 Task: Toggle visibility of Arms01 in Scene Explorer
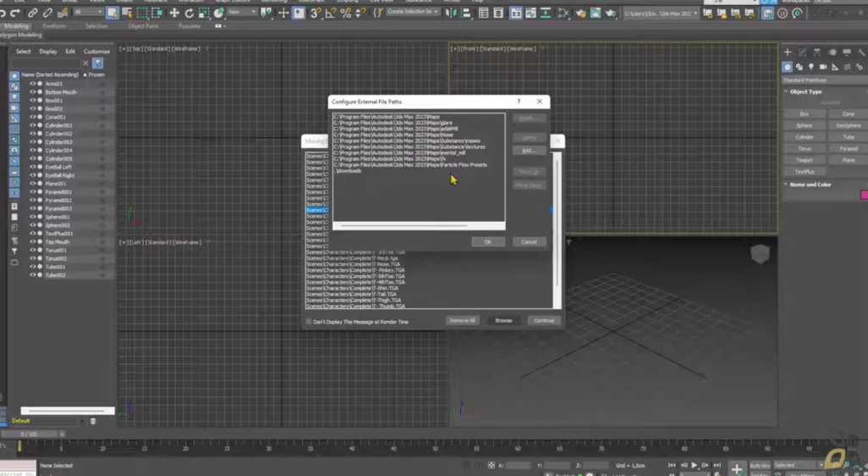(x=32, y=84)
